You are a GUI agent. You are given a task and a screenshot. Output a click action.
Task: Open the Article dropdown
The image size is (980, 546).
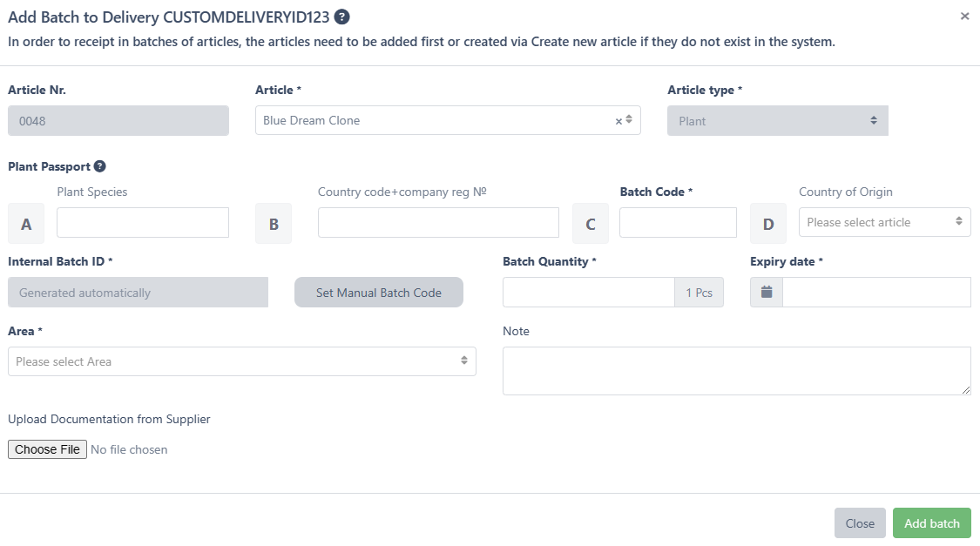436,120
